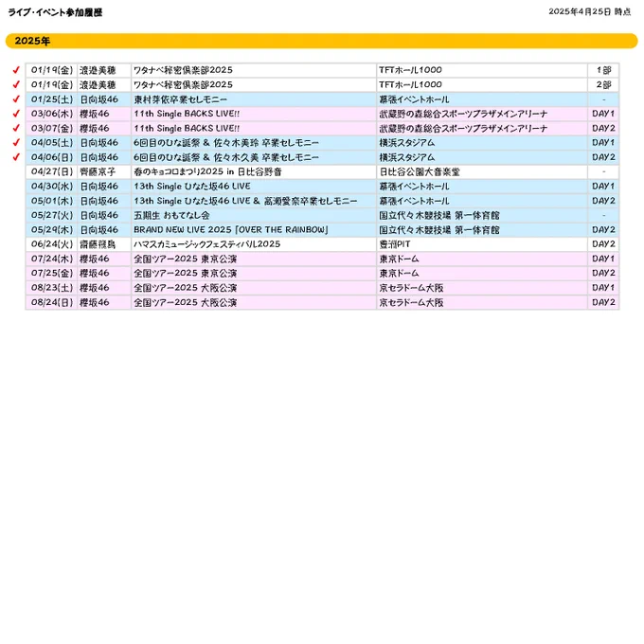Click 全国ツアー2025 大阪公演 in 08/24(日) row
644x644 pixels.
pos(185,302)
